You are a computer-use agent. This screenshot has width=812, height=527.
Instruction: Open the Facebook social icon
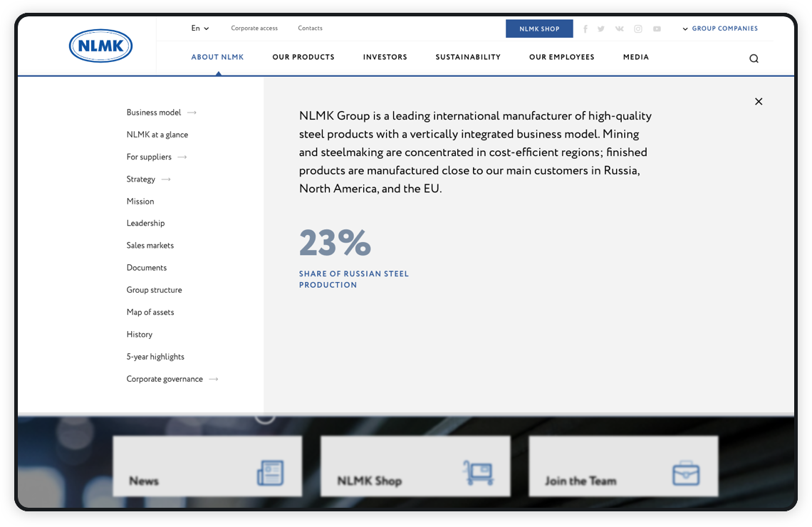(x=585, y=29)
